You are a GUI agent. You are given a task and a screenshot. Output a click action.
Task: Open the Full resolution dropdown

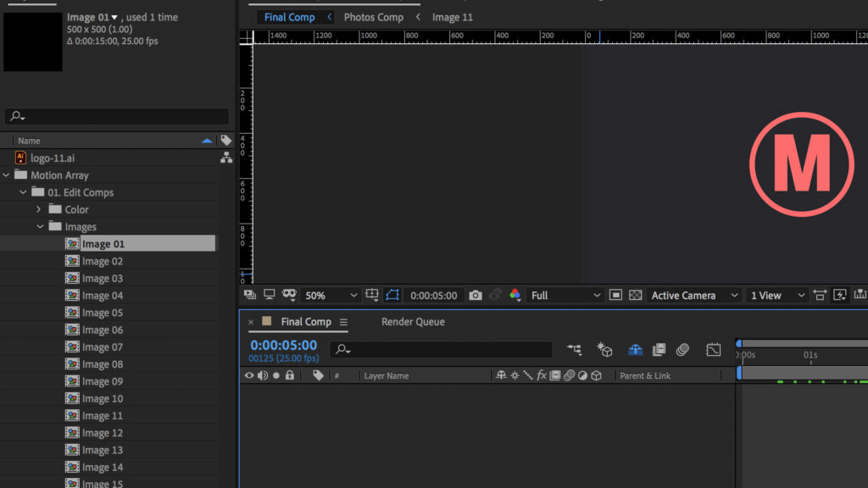point(565,296)
